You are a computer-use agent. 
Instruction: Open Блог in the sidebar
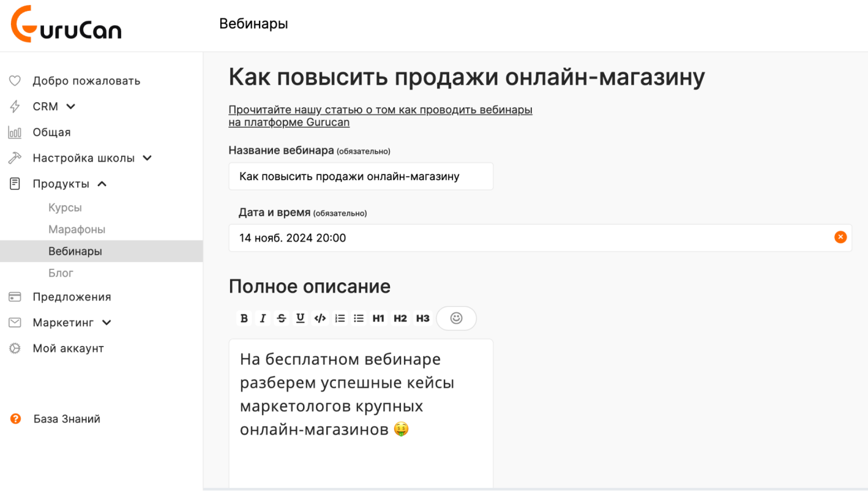tap(61, 273)
